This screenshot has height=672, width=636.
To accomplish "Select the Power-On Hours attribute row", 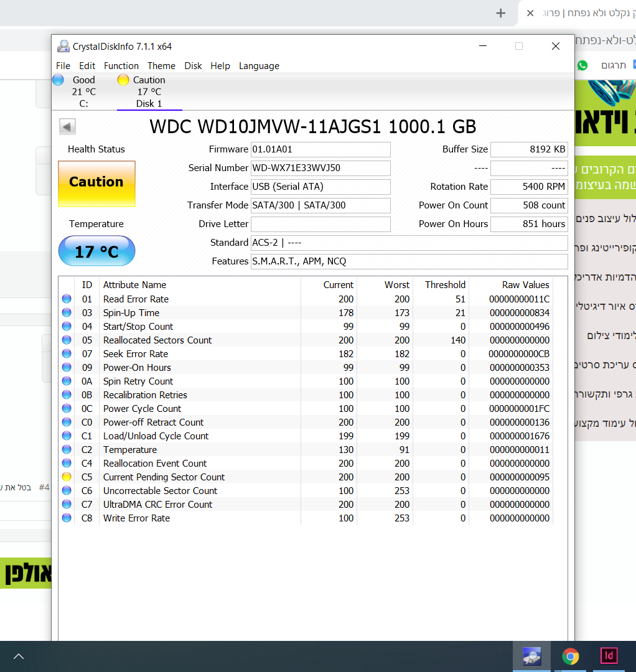I will point(306,368).
